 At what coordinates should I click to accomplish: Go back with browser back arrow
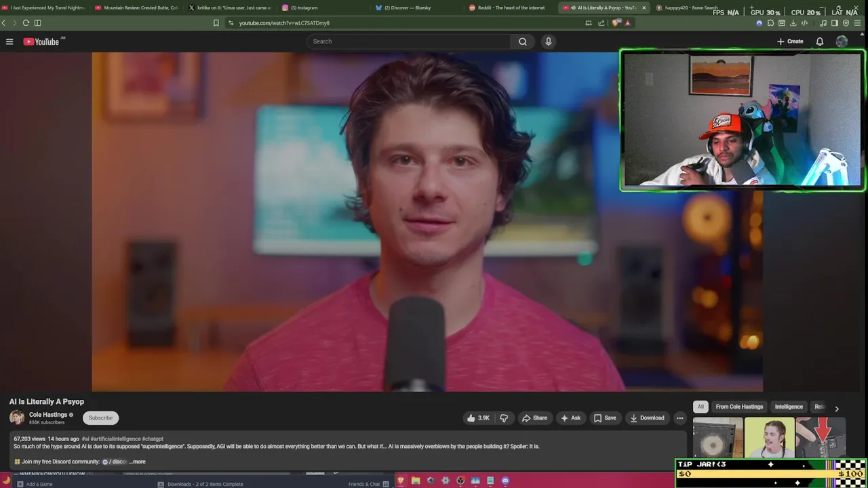click(4, 22)
